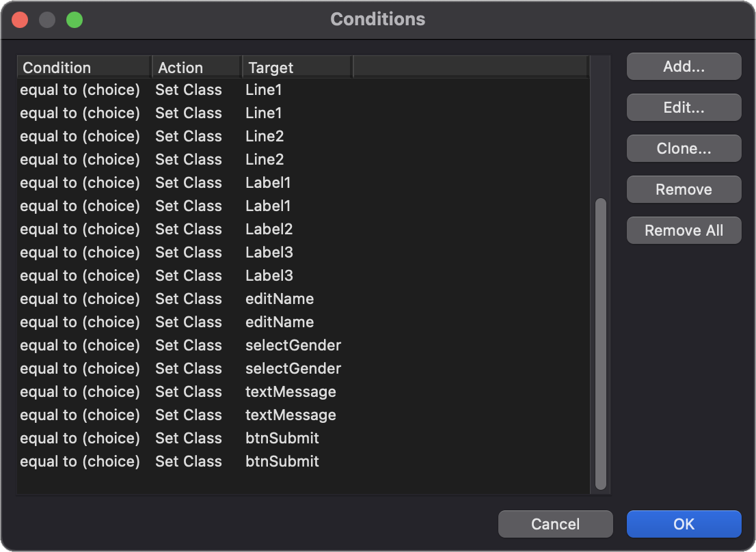Viewport: 756px width, 552px height.
Task: Sort by the Condition column header
Action: [x=83, y=68]
